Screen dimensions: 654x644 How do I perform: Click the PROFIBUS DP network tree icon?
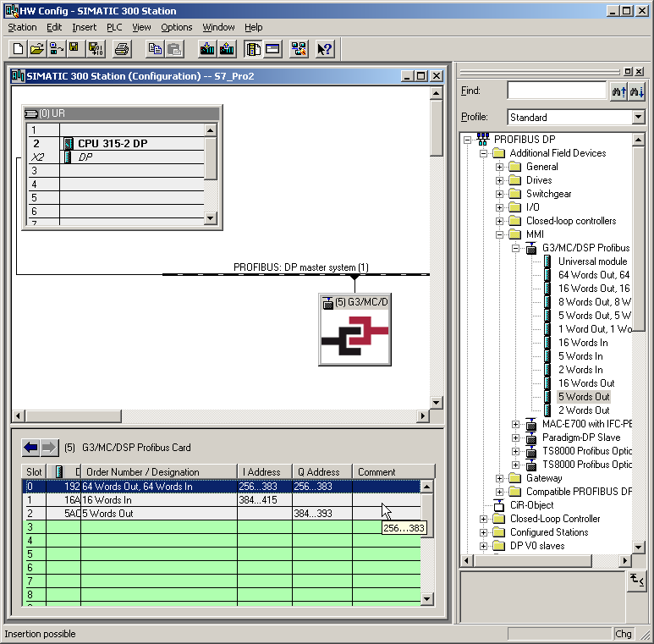(483, 140)
